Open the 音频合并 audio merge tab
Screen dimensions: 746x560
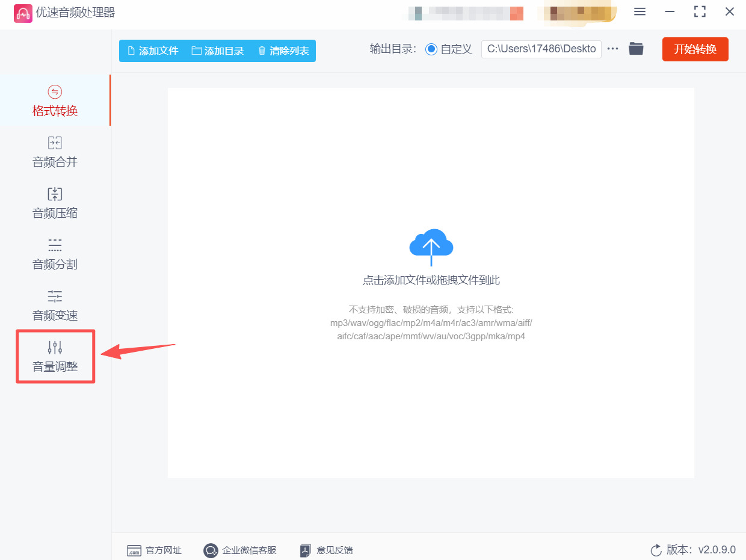pos(55,152)
